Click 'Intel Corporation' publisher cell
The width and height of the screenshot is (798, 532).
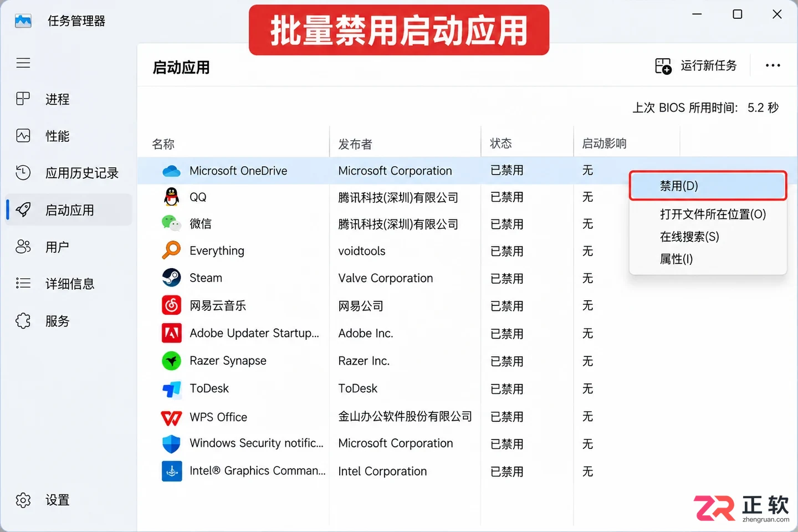click(x=382, y=472)
